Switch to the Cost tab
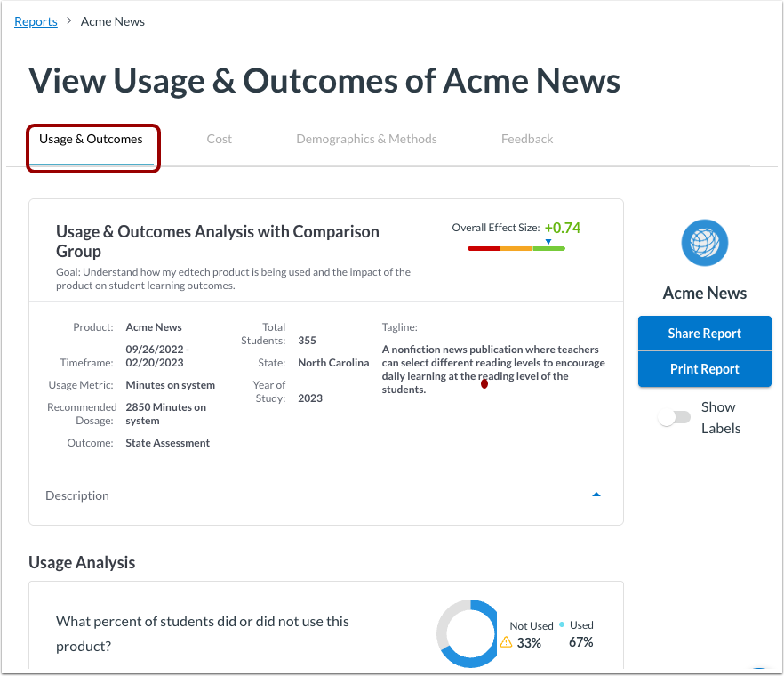Image resolution: width=784 pixels, height=676 pixels. (219, 139)
